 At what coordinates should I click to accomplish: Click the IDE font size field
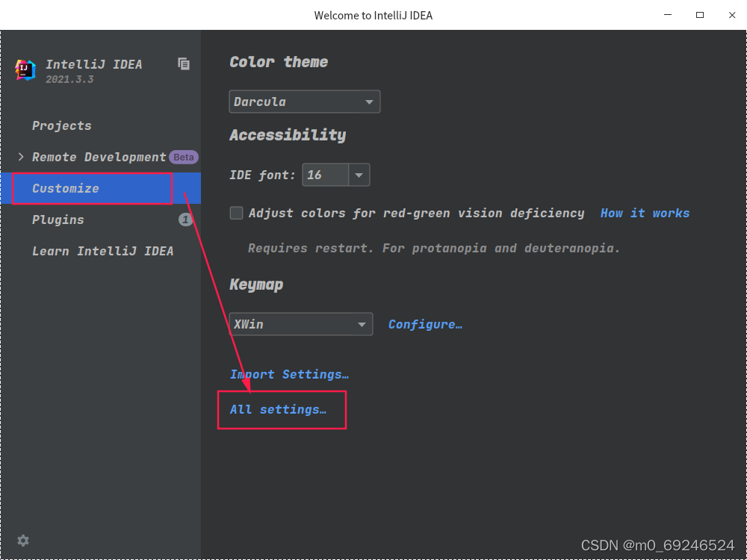325,175
